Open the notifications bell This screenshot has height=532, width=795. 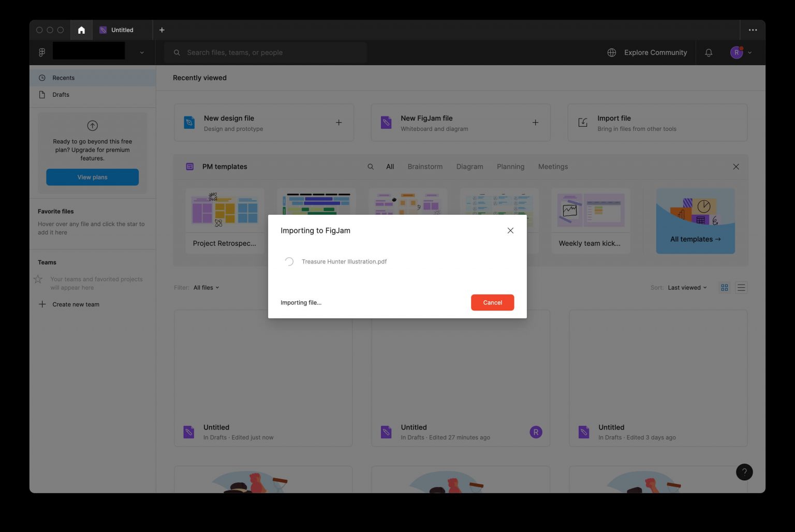(x=708, y=52)
